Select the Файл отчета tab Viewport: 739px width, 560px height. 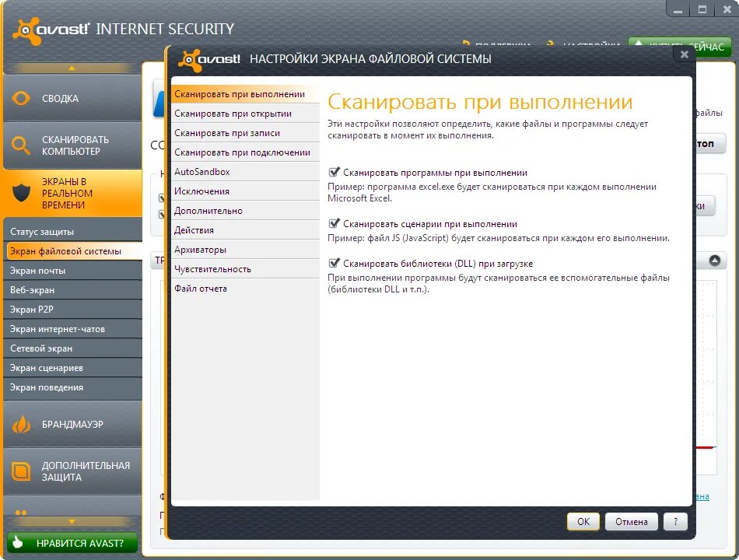coord(245,289)
